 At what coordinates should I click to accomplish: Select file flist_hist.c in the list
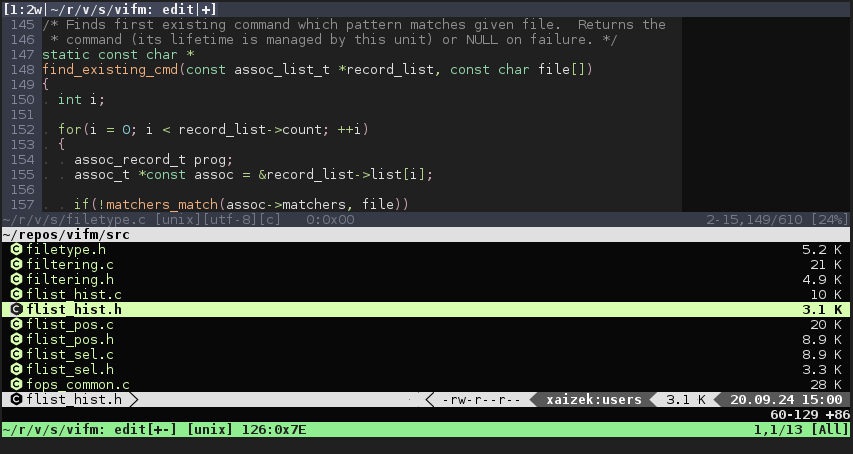pos(74,295)
